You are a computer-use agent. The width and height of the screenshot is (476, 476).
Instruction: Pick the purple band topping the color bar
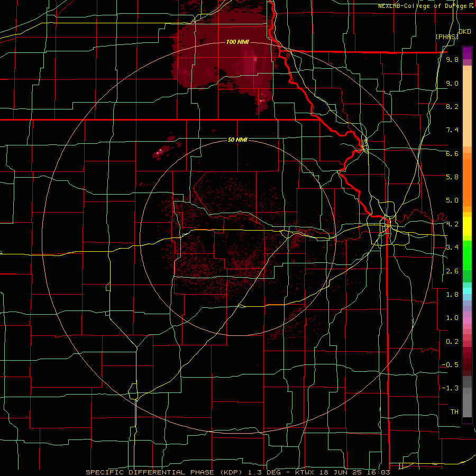pyautogui.click(x=467, y=53)
